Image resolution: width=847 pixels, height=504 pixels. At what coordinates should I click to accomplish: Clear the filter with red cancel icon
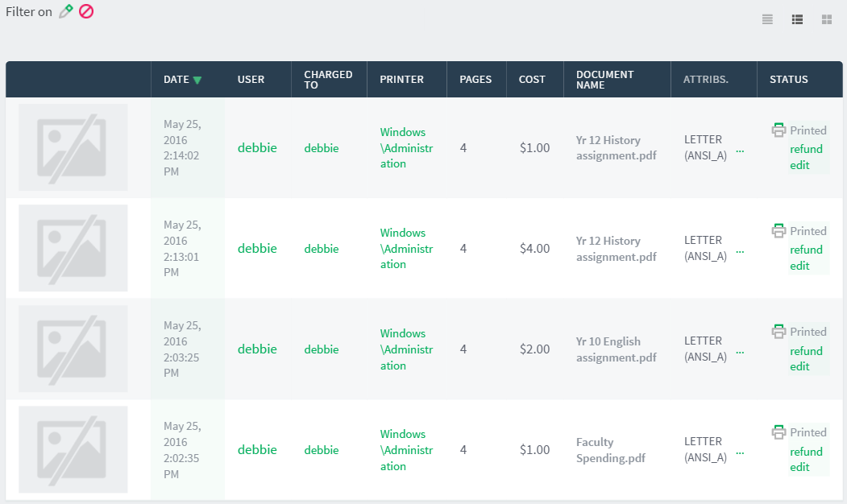click(x=86, y=12)
